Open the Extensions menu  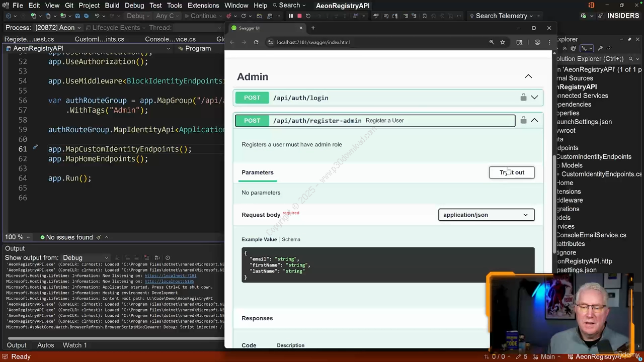point(203,6)
